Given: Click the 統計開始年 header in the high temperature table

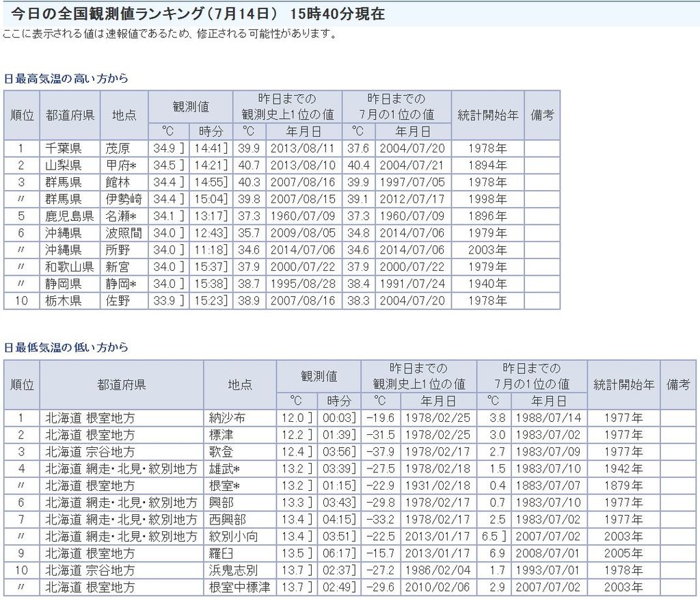Looking at the screenshot, I should pyautogui.click(x=487, y=115).
